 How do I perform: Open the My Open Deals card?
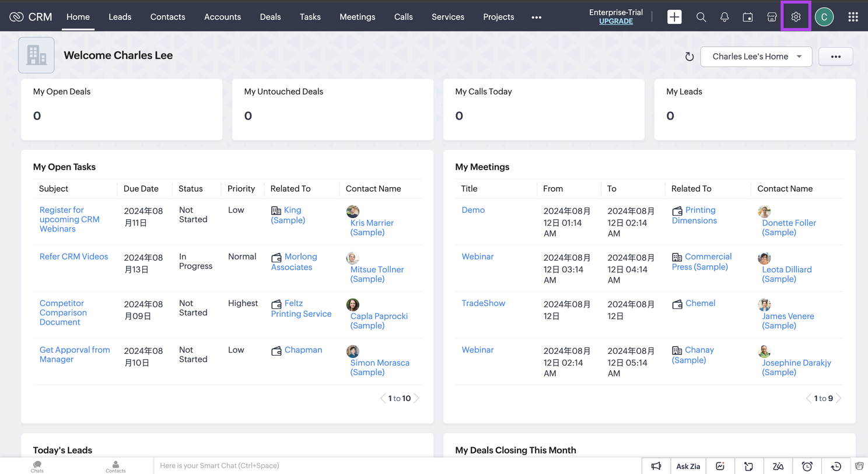coord(122,110)
